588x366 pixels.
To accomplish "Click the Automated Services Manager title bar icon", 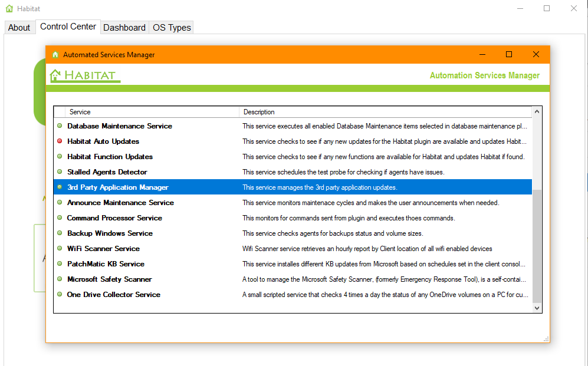I will [x=55, y=55].
